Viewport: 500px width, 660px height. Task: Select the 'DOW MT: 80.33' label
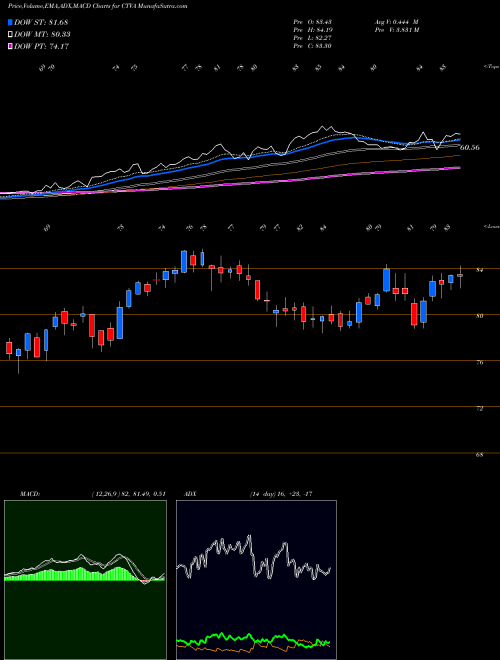pyautogui.click(x=43, y=35)
